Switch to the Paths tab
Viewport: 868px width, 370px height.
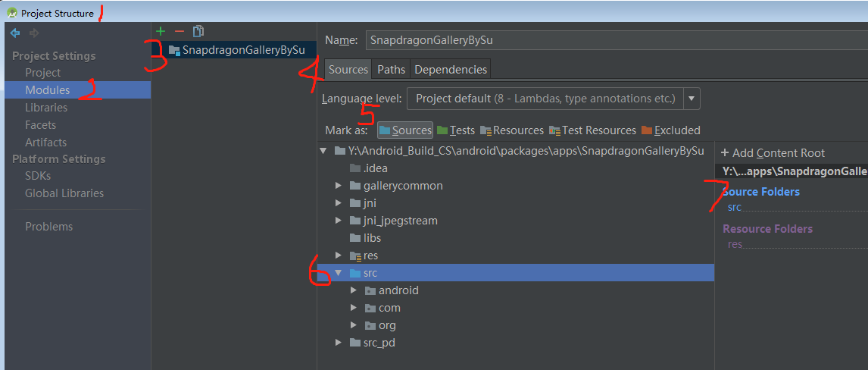point(392,69)
